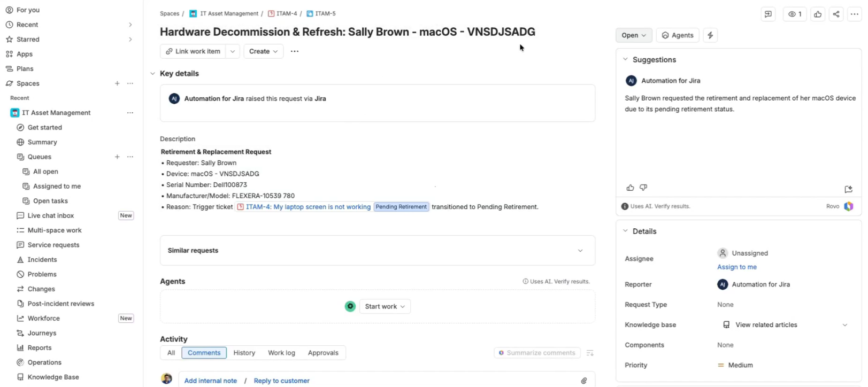Open Incidents in the sidebar
868x387 pixels.
pyautogui.click(x=42, y=260)
